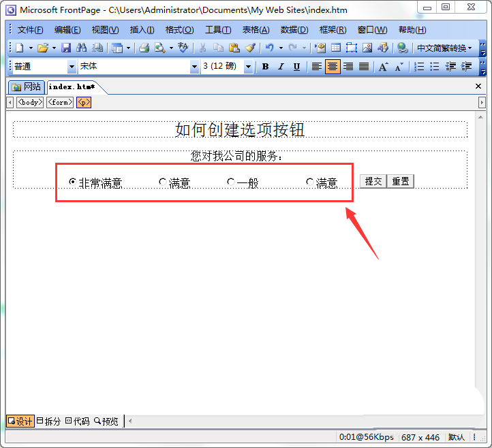The image size is (492, 448).
Task: Select the <p> tag selector
Action: (x=84, y=102)
